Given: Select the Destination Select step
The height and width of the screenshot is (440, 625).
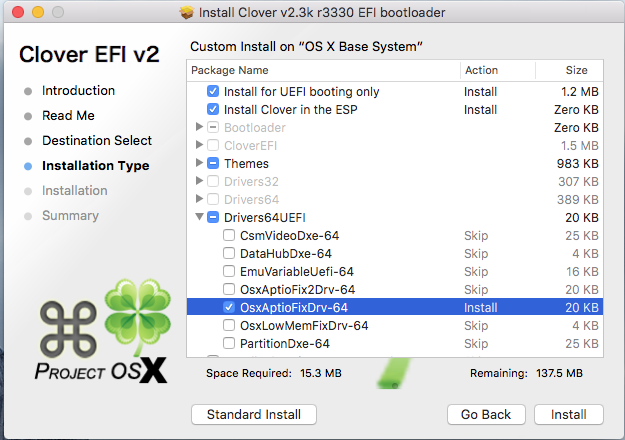Looking at the screenshot, I should click(97, 140).
